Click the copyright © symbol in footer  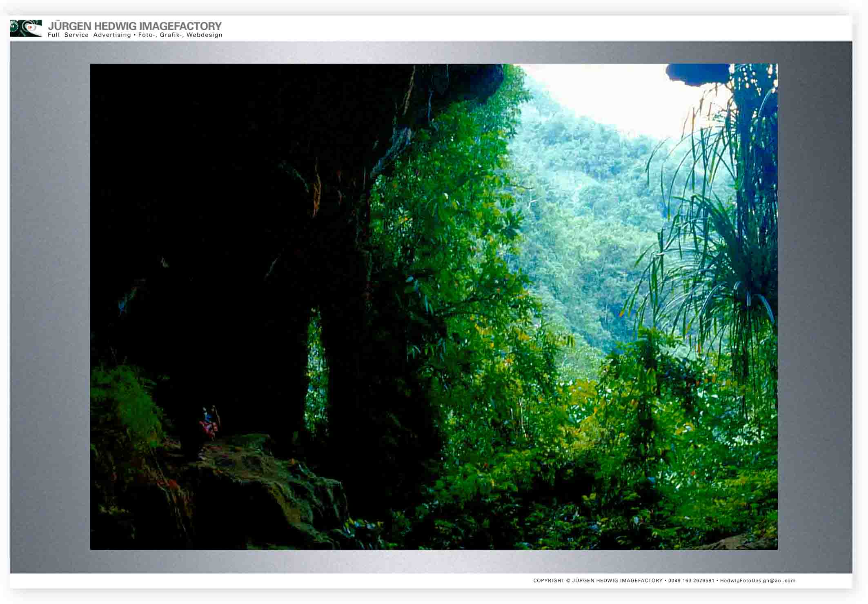pyautogui.click(x=568, y=580)
